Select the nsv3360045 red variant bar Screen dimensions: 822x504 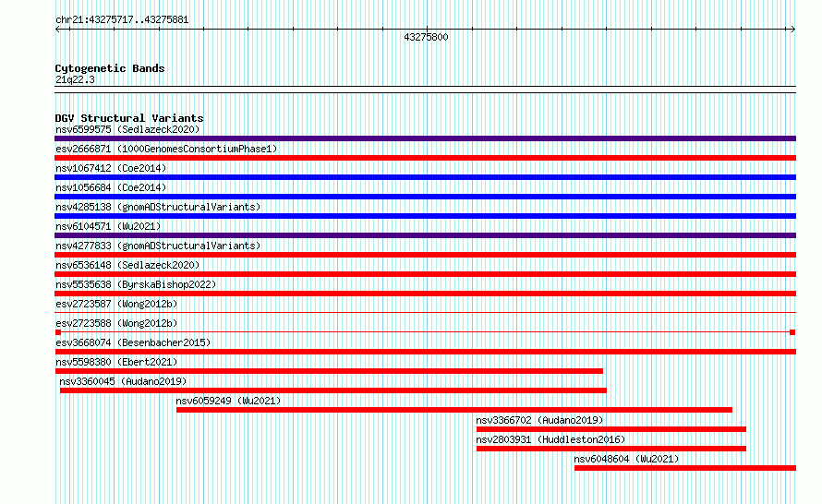click(333, 390)
